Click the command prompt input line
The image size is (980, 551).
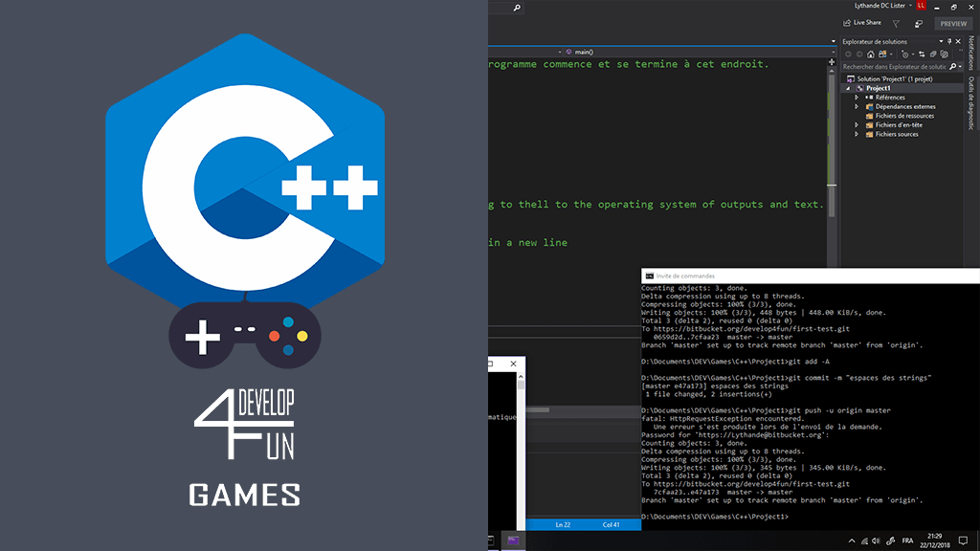click(716, 517)
